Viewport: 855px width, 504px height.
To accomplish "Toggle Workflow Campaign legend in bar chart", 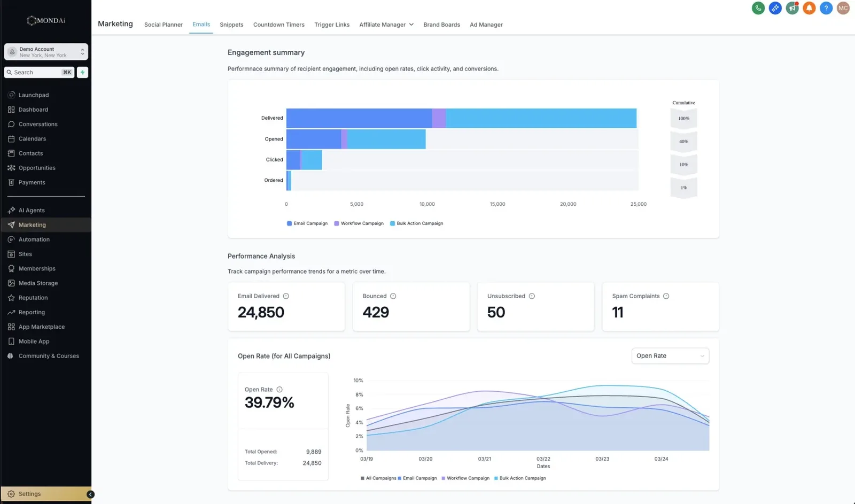I will tap(359, 223).
